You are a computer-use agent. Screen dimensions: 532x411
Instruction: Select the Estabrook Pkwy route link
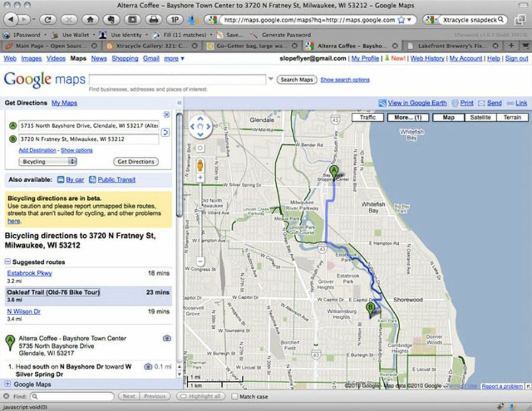point(30,273)
